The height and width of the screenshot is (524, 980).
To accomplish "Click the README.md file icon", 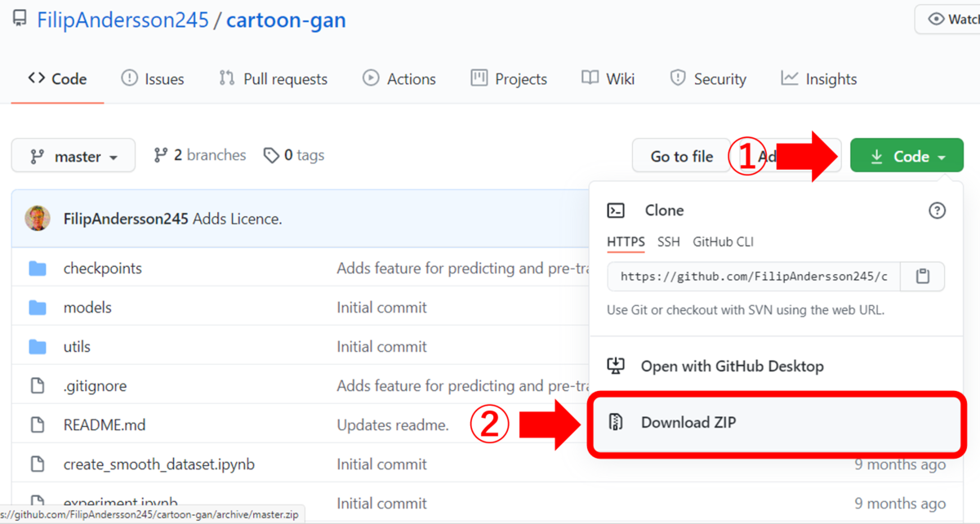I will tap(38, 425).
